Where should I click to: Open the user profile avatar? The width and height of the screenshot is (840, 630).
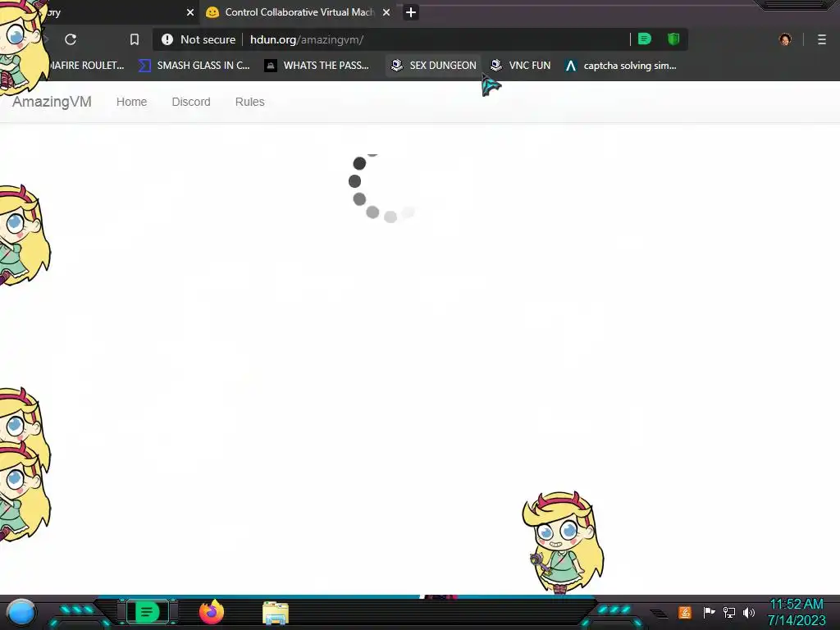point(785,39)
